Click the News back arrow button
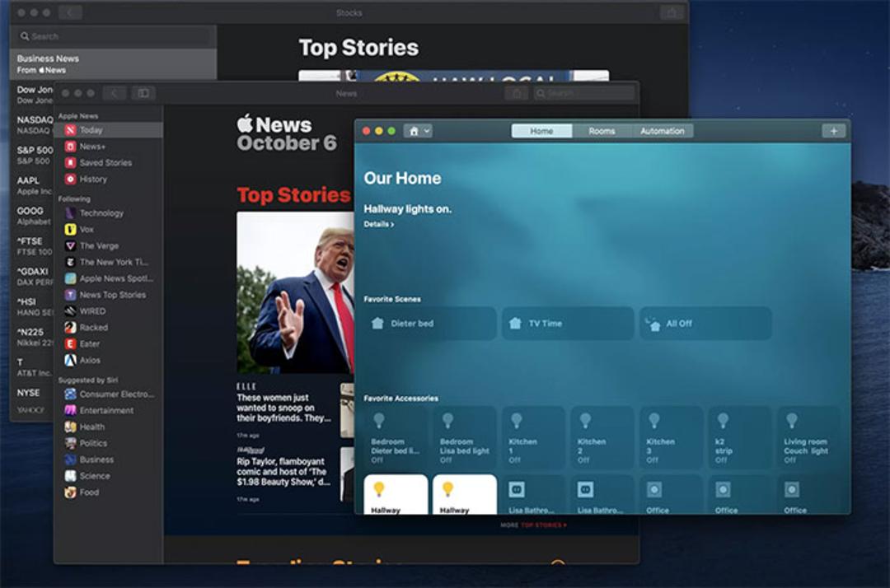 click(x=114, y=93)
